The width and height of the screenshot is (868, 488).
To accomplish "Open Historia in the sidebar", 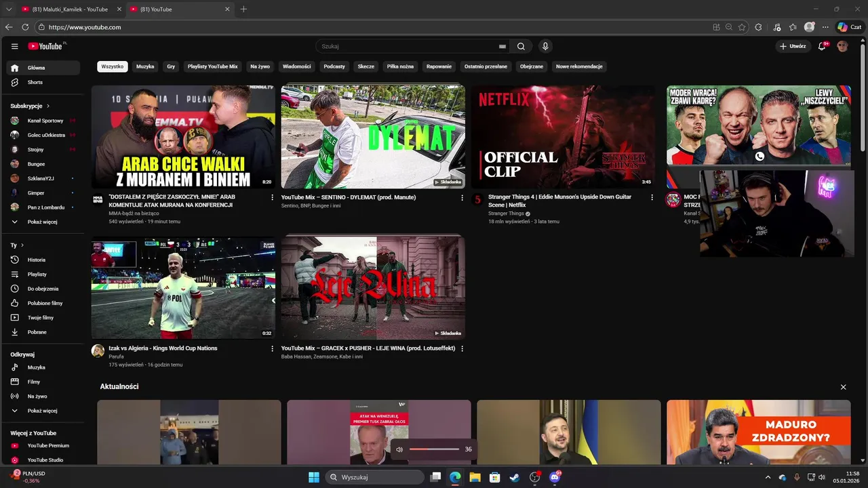I will point(43,260).
